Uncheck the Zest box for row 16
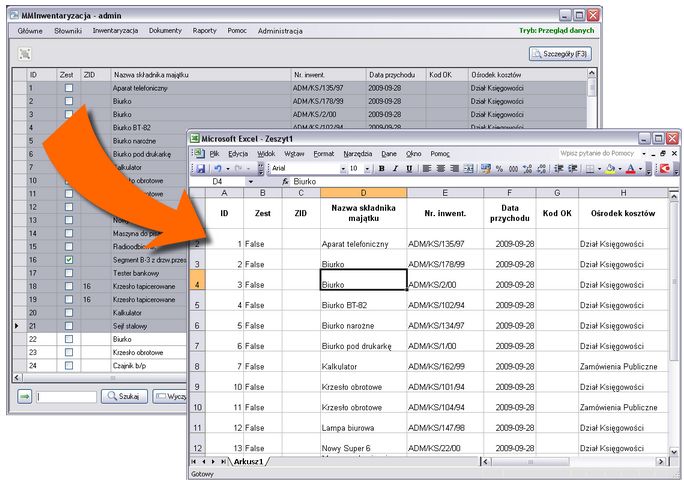 (69, 260)
